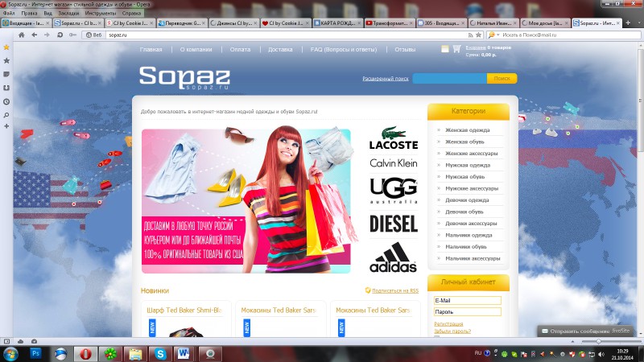Open the Правка menu
This screenshot has width=644, height=362.
point(29,13)
